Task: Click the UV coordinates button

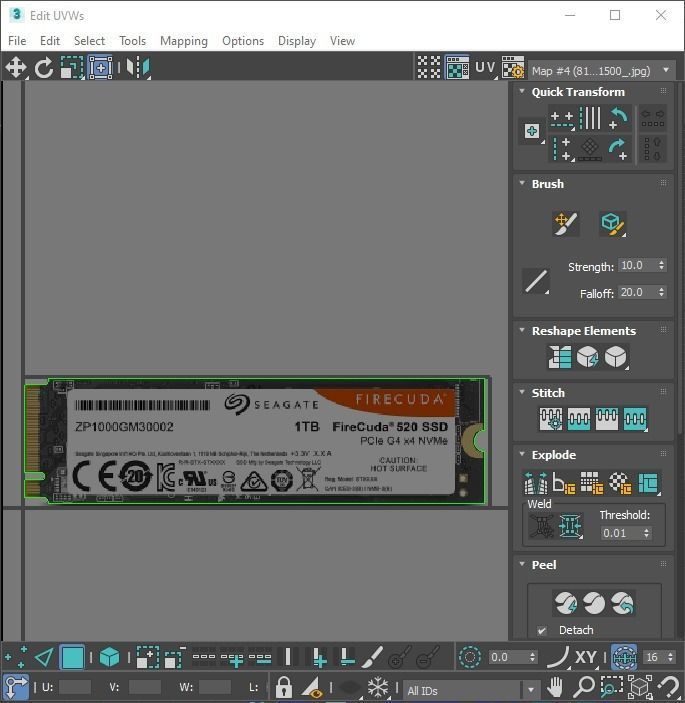Action: pyautogui.click(x=486, y=68)
